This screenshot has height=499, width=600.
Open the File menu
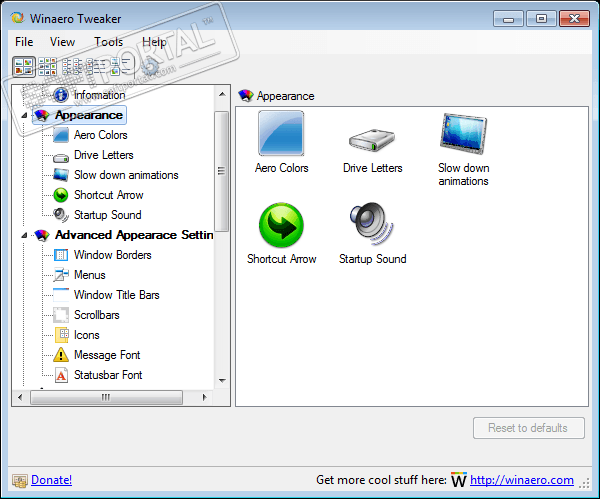tap(24, 41)
